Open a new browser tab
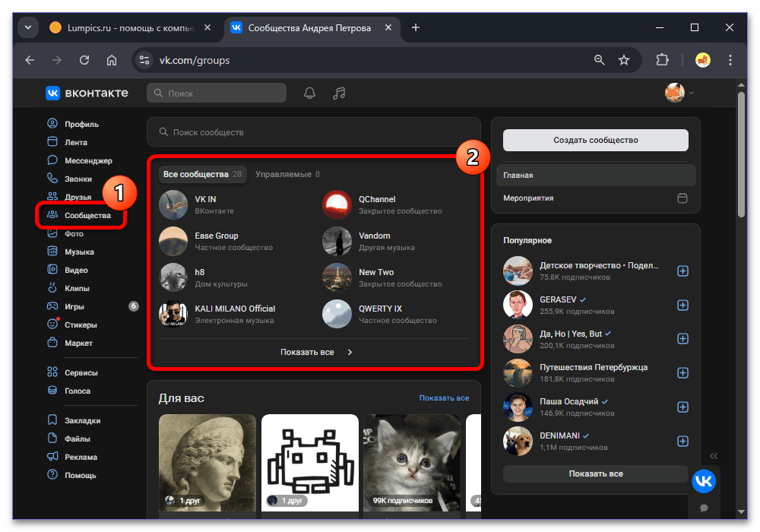The width and height of the screenshot is (760, 532). tap(416, 27)
